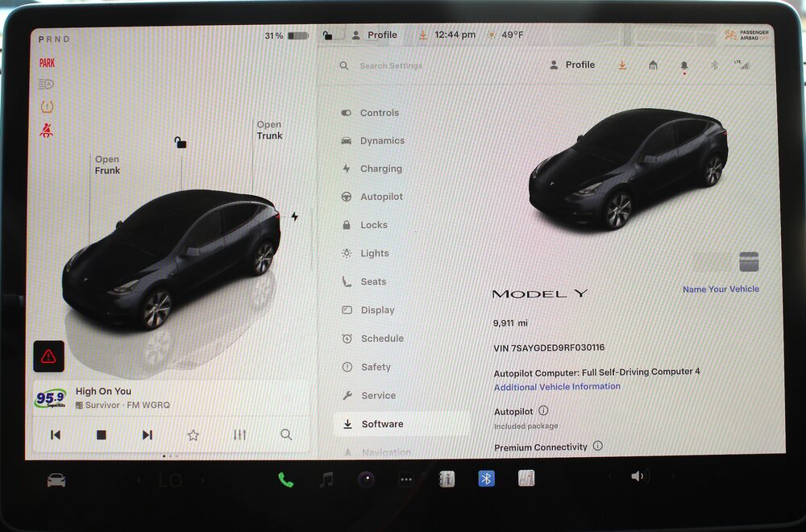Image resolution: width=806 pixels, height=532 pixels.
Task: Open the dashcam camera app in dock
Action: [366, 480]
